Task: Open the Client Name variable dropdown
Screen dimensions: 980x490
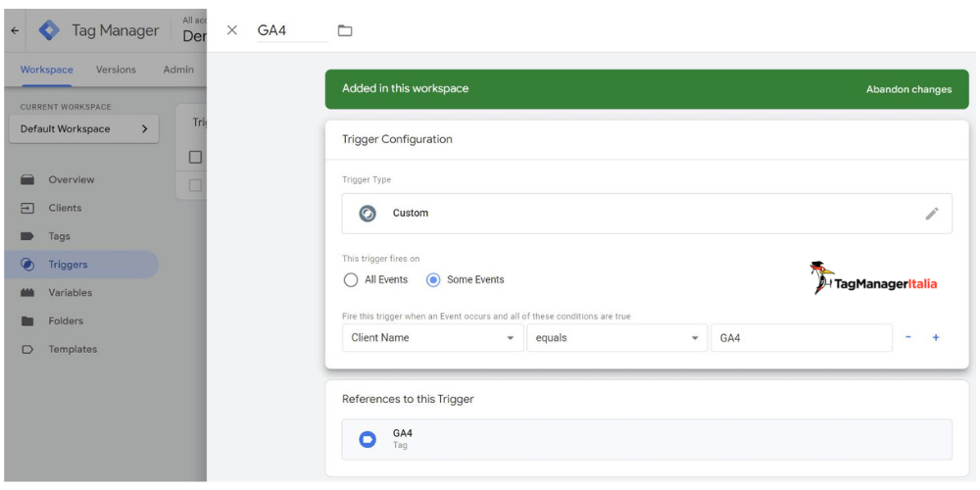Action: coord(432,337)
